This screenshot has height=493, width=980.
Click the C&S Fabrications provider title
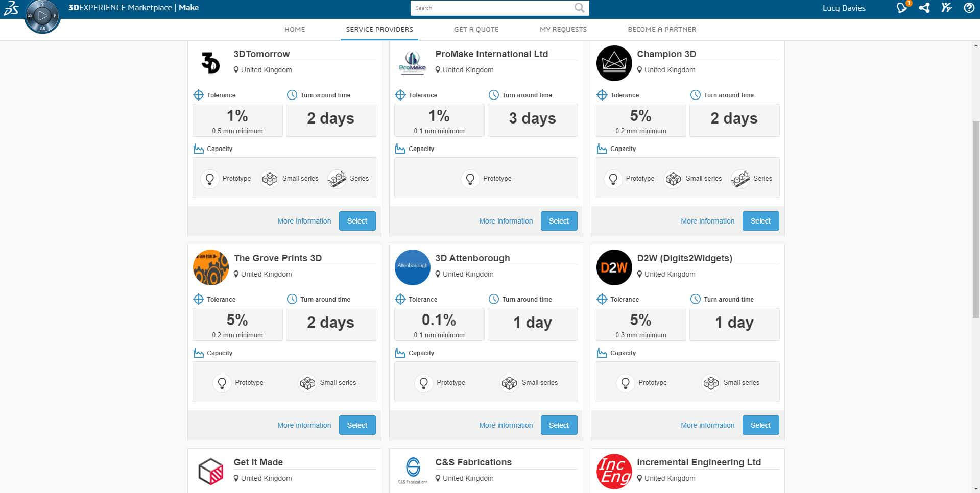(473, 462)
